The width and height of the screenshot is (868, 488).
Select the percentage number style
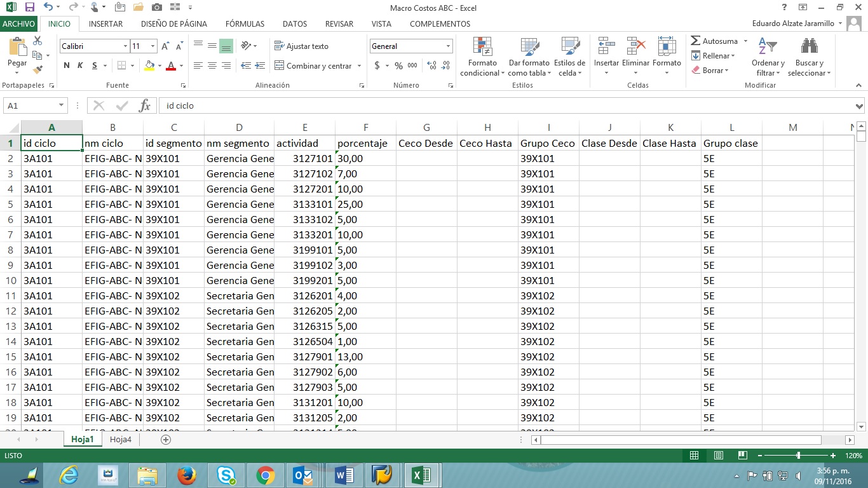(398, 65)
